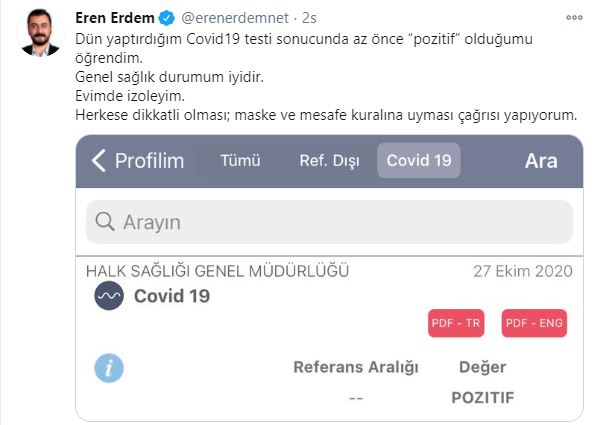The width and height of the screenshot is (599, 425).
Task: Switch to the Tümü tab
Action: 240,160
